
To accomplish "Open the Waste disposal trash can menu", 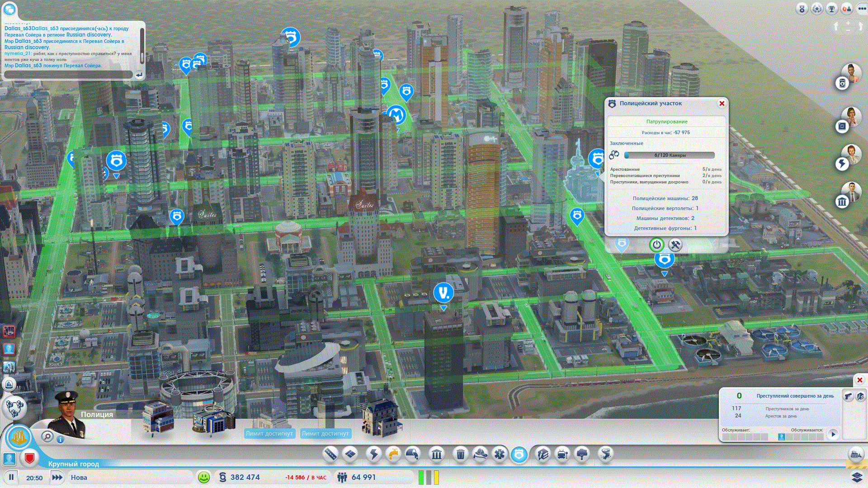I will click(x=461, y=454).
